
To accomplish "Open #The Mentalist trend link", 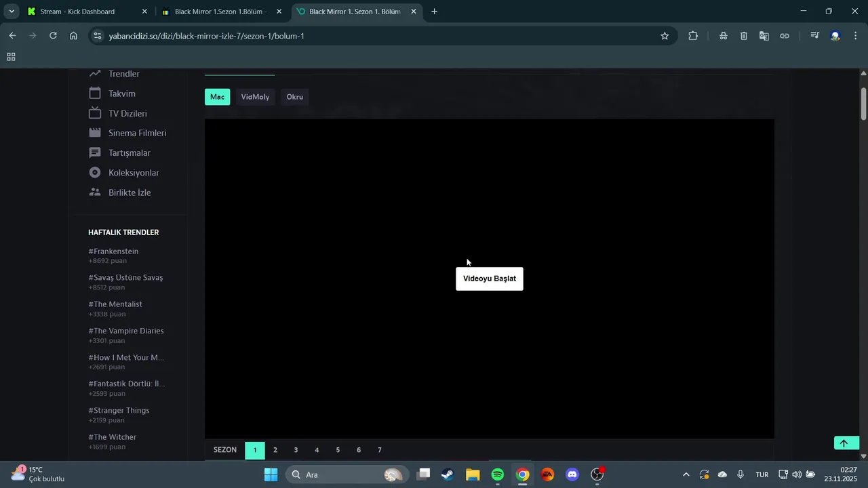I will [115, 304].
